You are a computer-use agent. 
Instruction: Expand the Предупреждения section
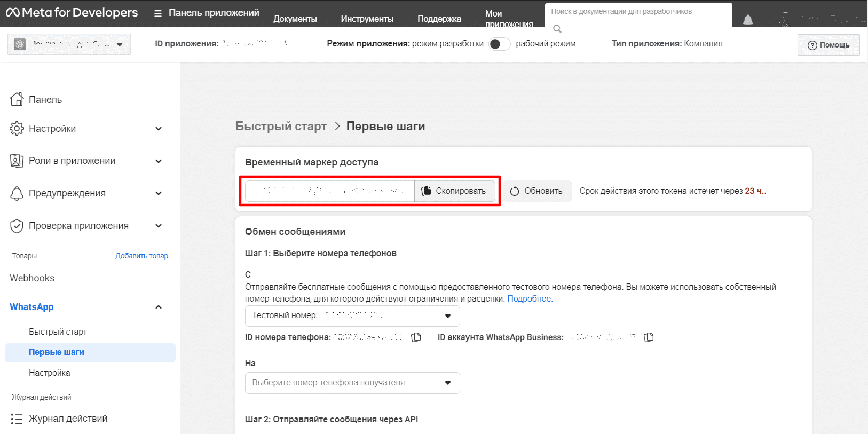pos(159,193)
